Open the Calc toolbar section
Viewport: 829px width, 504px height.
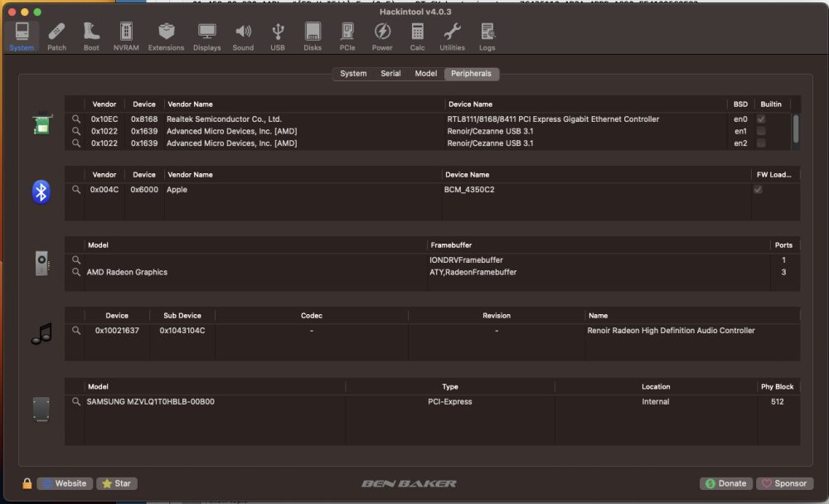tap(417, 36)
